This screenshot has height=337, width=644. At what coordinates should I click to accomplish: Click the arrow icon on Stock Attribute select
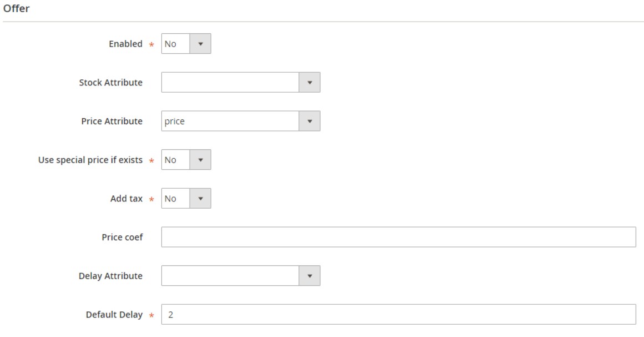(310, 83)
